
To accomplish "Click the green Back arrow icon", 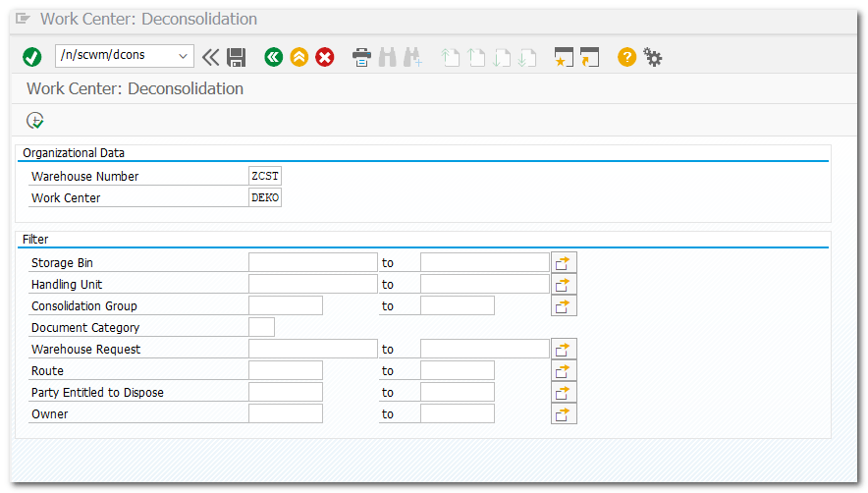I will pos(274,57).
